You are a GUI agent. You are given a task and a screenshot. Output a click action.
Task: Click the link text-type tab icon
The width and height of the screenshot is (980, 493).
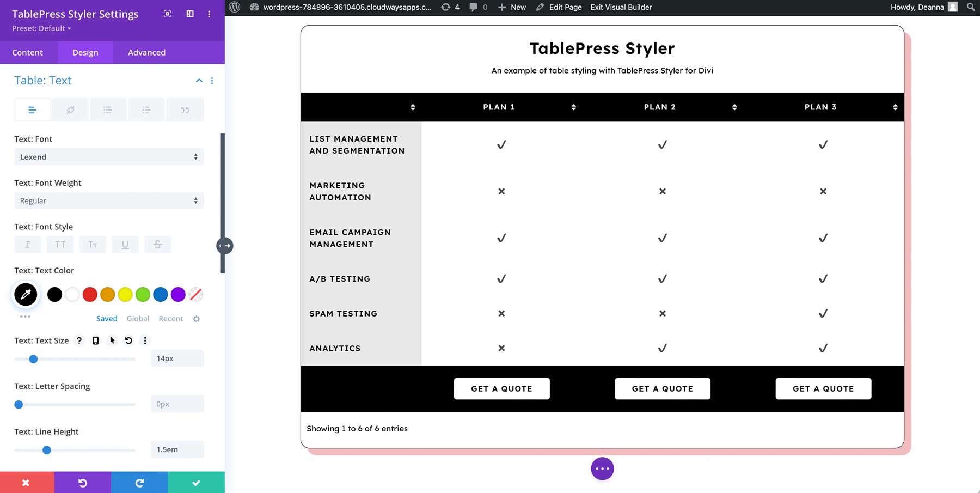click(70, 110)
